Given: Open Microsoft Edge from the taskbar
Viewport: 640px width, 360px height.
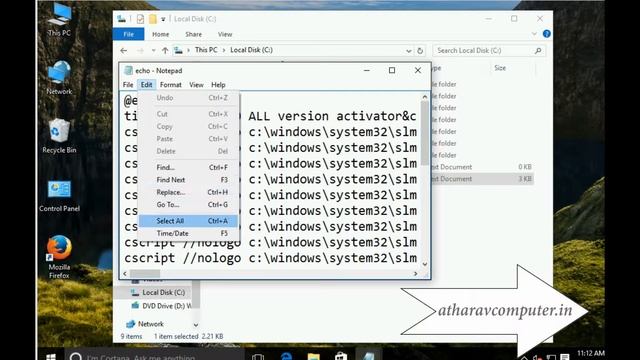Looking at the screenshot, I should 287,356.
